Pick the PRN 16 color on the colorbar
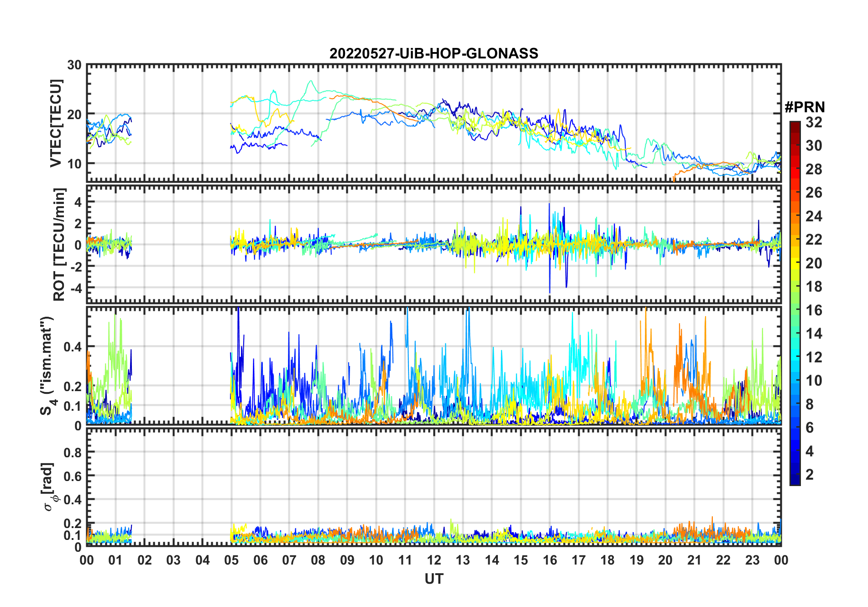Screen dimensions: 868x607 pos(795,310)
